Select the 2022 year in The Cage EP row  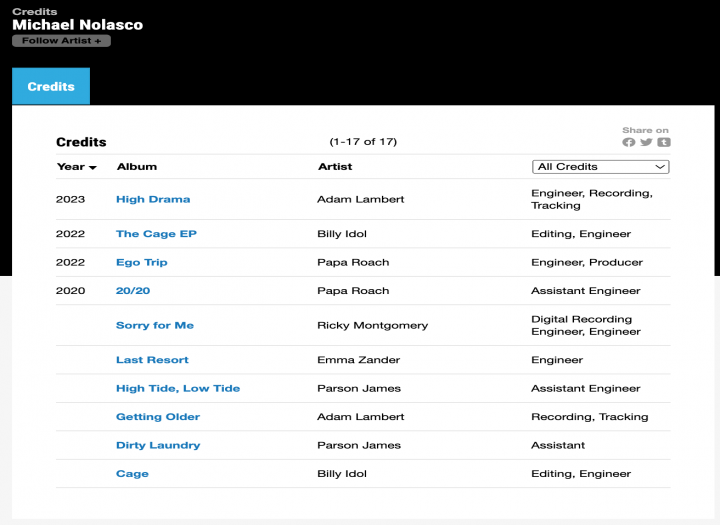(x=70, y=234)
